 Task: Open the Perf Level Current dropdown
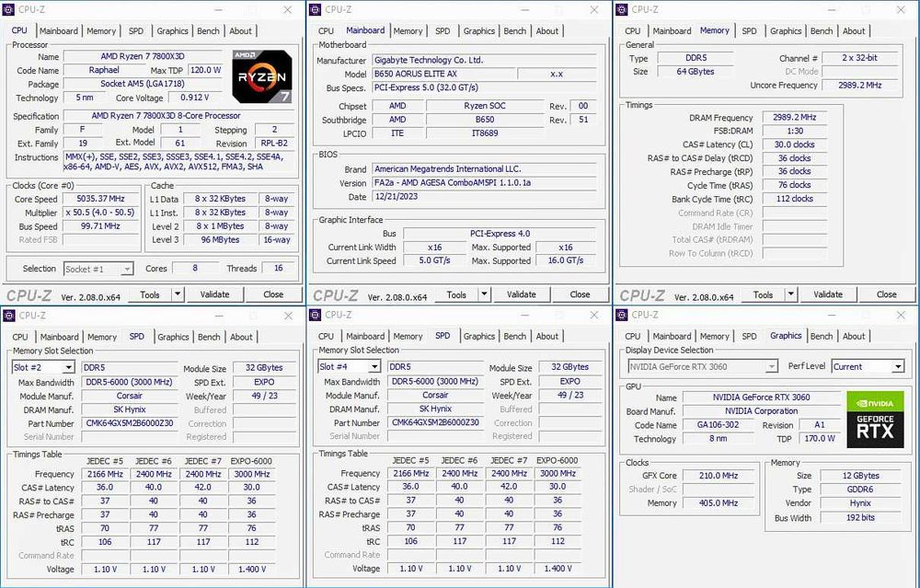(x=898, y=367)
